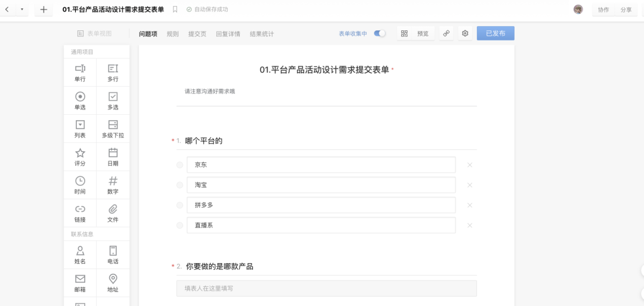Insert a file attachment field (文件)

(x=113, y=213)
